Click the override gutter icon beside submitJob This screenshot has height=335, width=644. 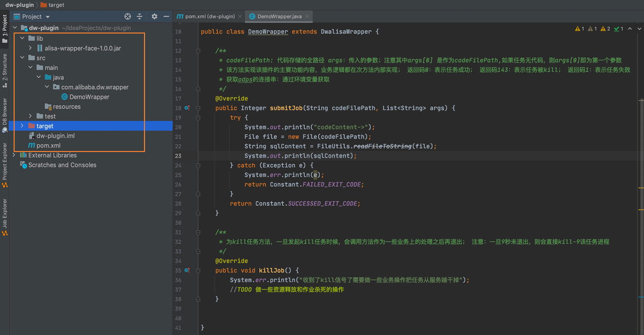coord(187,108)
